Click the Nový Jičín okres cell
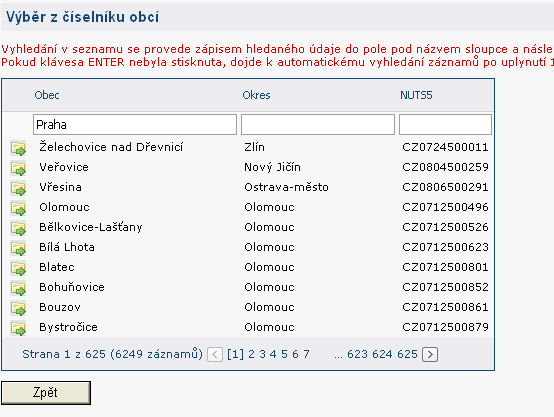Screen dimensions: 554x417 272,167
